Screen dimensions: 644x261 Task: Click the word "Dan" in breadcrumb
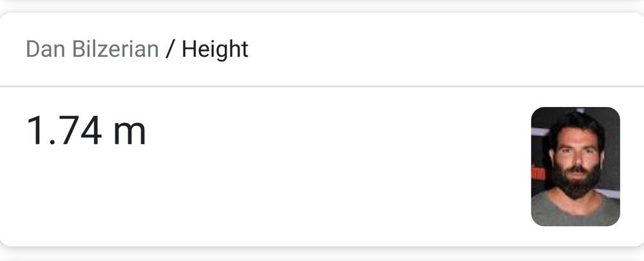click(44, 50)
